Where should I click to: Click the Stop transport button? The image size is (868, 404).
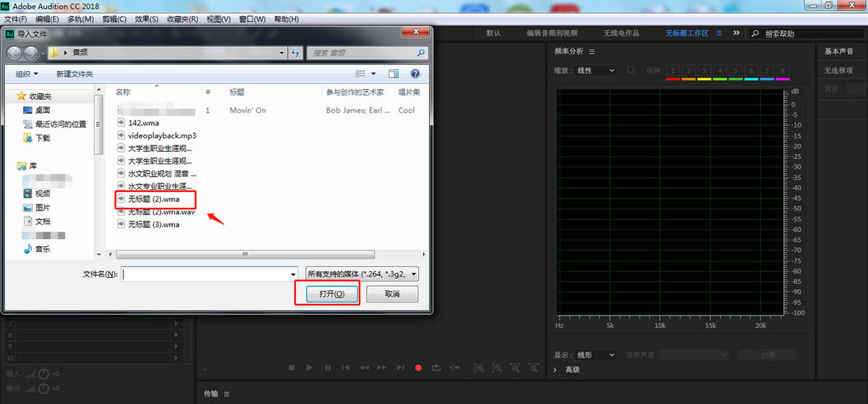pos(292,368)
